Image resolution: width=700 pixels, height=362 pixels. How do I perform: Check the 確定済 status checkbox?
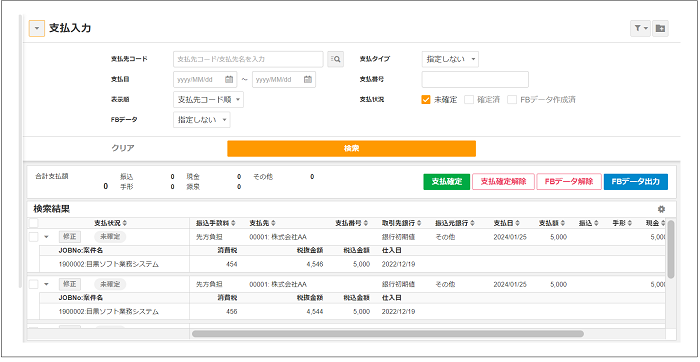[469, 100]
